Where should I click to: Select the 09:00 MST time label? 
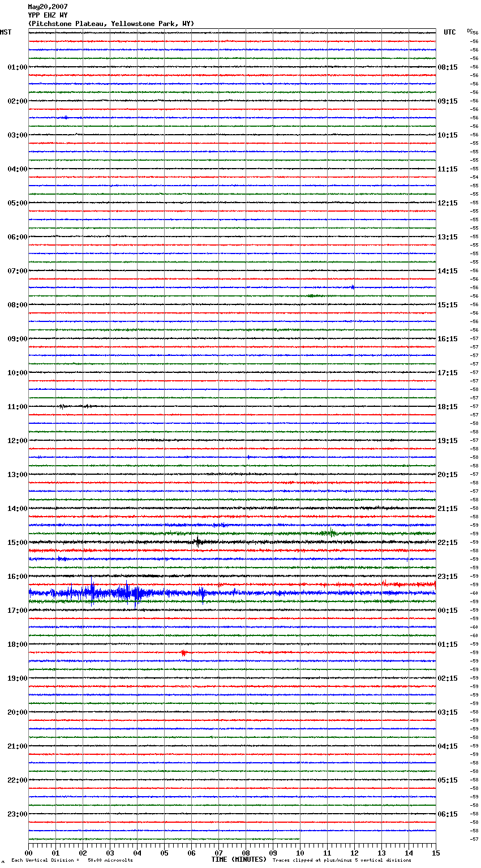click(18, 339)
